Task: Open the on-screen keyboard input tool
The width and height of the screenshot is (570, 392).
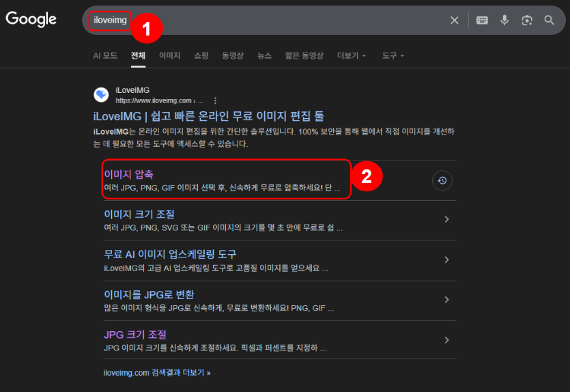Action: click(x=482, y=20)
